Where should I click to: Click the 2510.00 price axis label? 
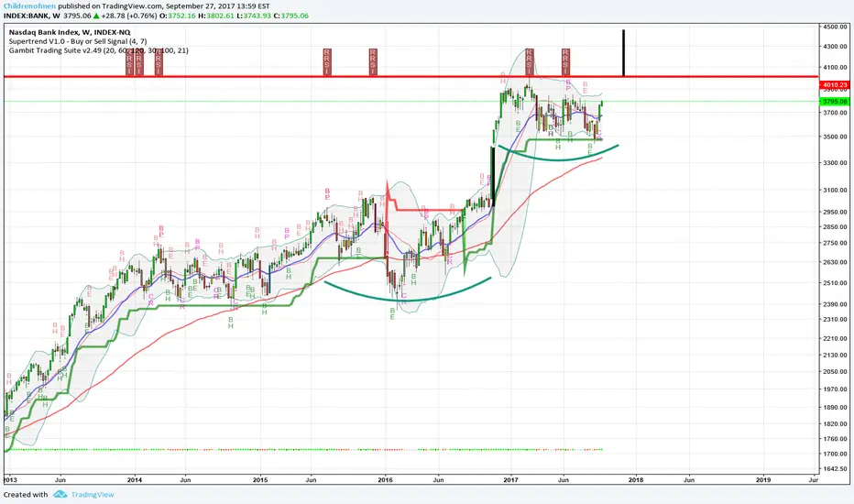tap(836, 283)
